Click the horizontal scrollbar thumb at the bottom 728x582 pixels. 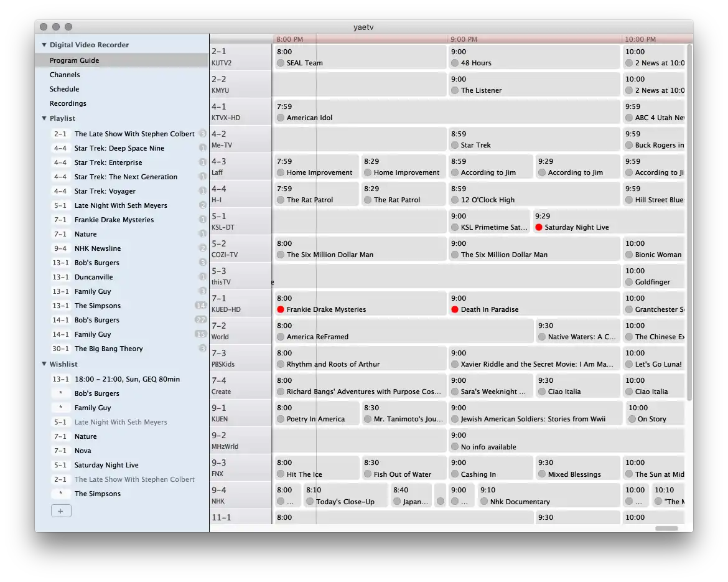coord(666,528)
